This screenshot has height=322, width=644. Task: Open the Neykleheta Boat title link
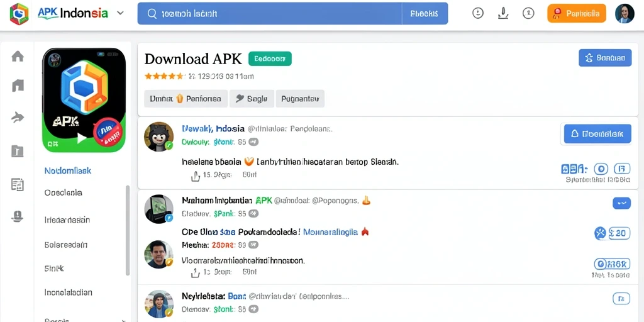(x=214, y=296)
